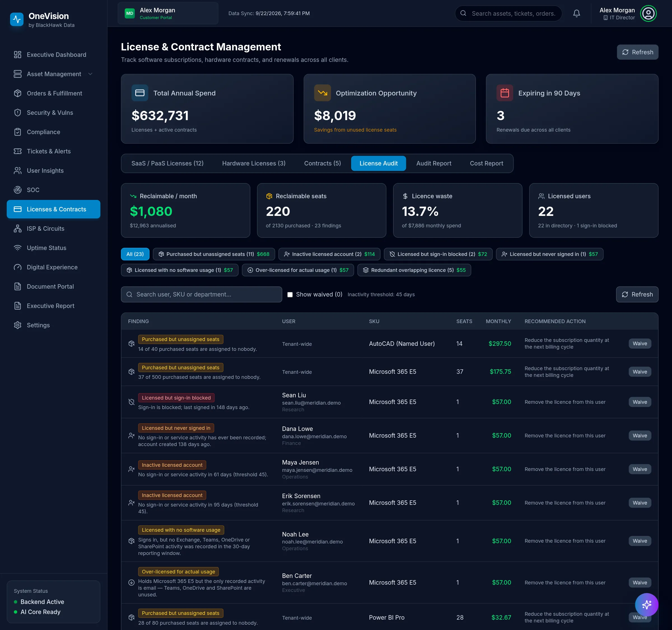Open the Audit Report tab
The width and height of the screenshot is (672, 630).
[x=434, y=164]
